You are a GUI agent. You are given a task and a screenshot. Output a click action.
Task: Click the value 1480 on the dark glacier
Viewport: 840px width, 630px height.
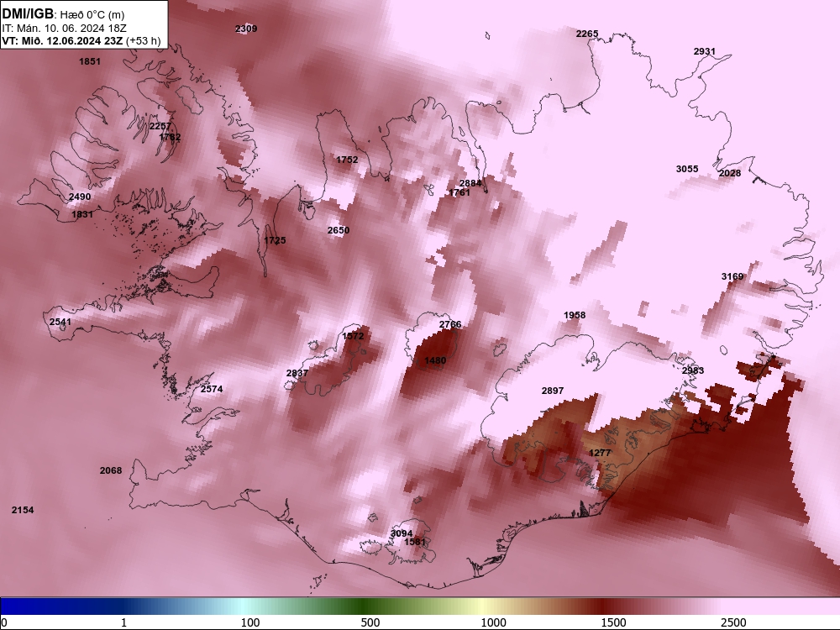click(x=435, y=361)
